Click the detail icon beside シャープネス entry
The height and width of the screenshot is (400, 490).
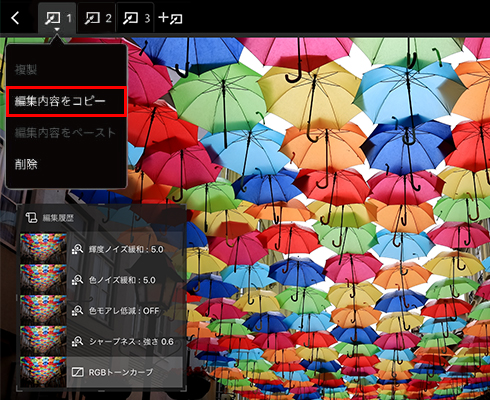(77, 341)
